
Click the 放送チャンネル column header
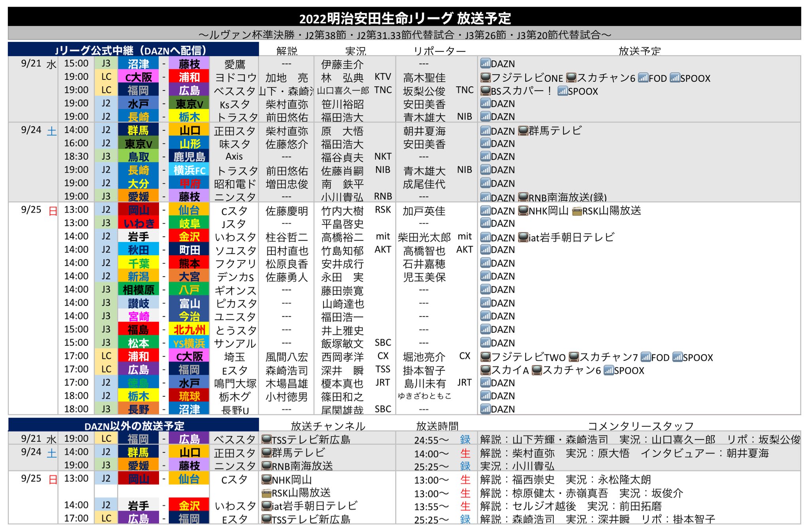click(x=328, y=426)
